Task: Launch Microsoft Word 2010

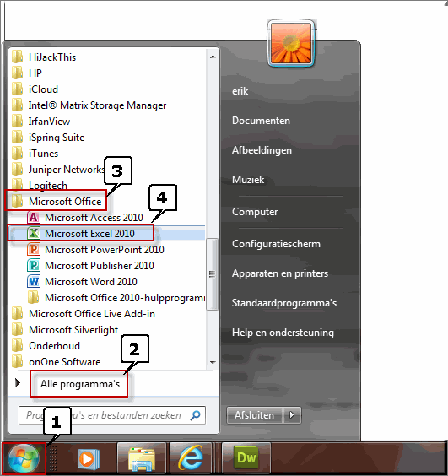Action: 107,282
